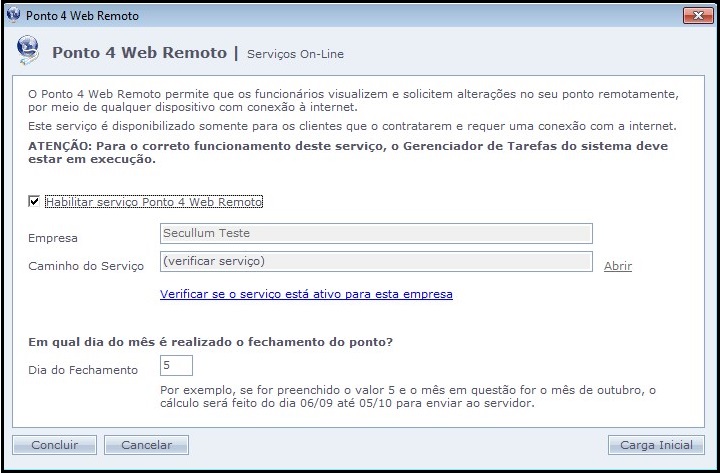Click the Cancelar button

pos(146,445)
